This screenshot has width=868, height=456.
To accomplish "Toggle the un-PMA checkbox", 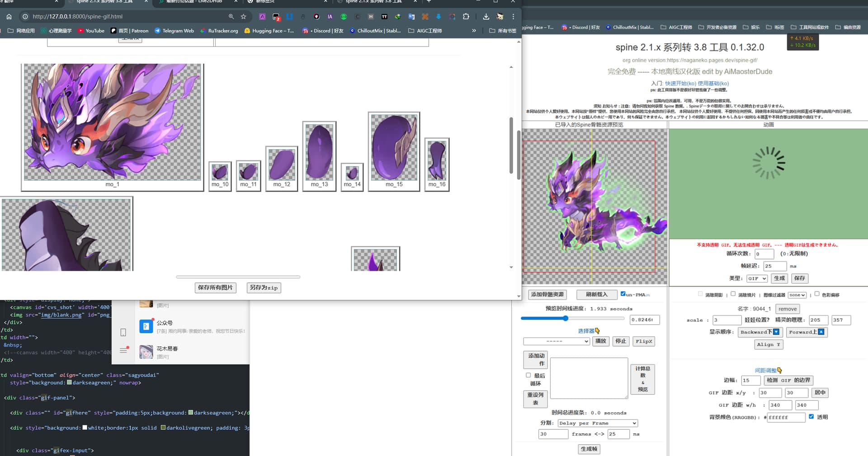I will point(623,294).
